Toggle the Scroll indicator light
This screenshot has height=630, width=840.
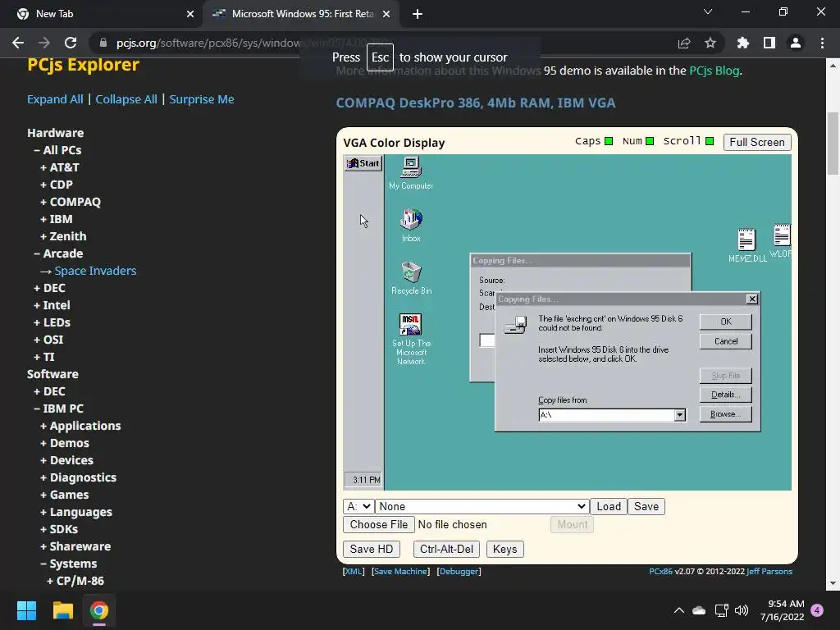tap(710, 141)
